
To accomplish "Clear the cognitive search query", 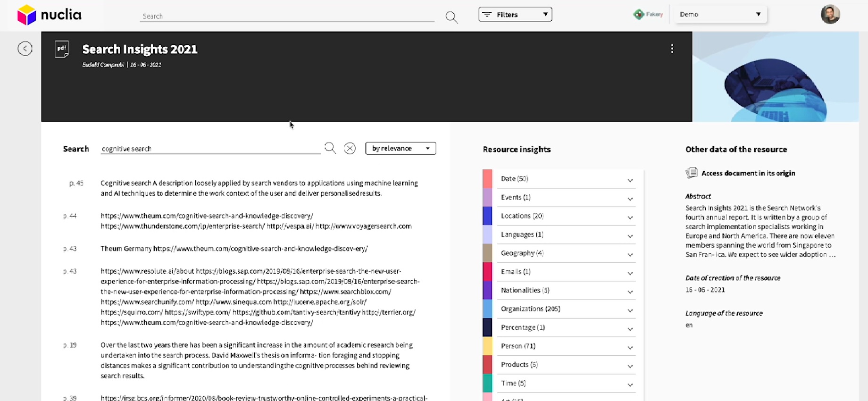I will [x=350, y=149].
